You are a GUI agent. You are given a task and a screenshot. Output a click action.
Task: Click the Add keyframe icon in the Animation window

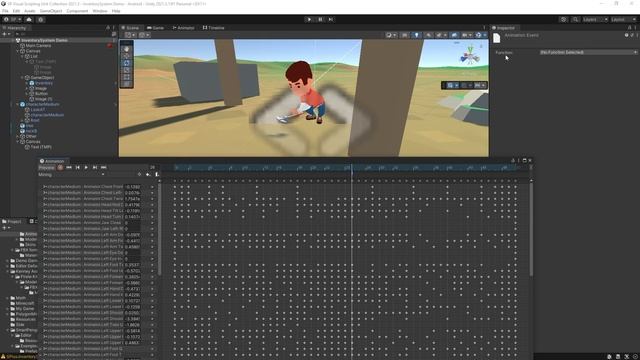pyautogui.click(x=148, y=175)
